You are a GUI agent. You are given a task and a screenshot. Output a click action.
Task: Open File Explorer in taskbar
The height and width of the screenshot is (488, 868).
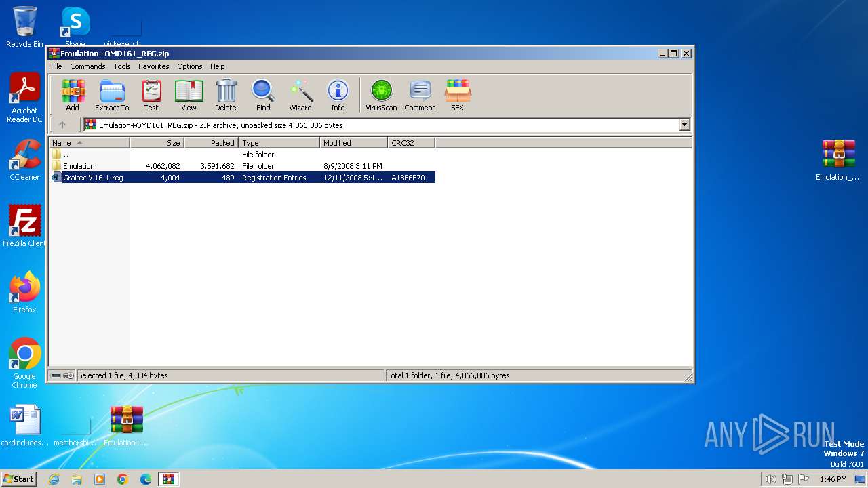point(77,479)
